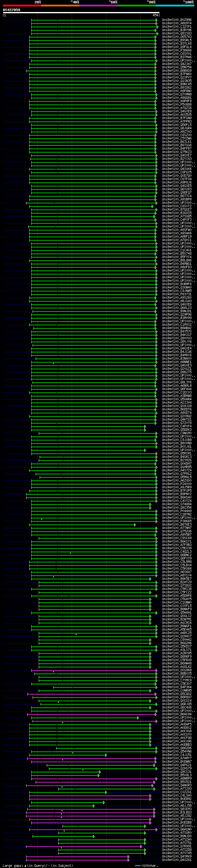Click the green alignment bar for UniRef100_B0Z9M6
This screenshot has height=868, width=197.
pyautogui.click(x=94, y=20)
